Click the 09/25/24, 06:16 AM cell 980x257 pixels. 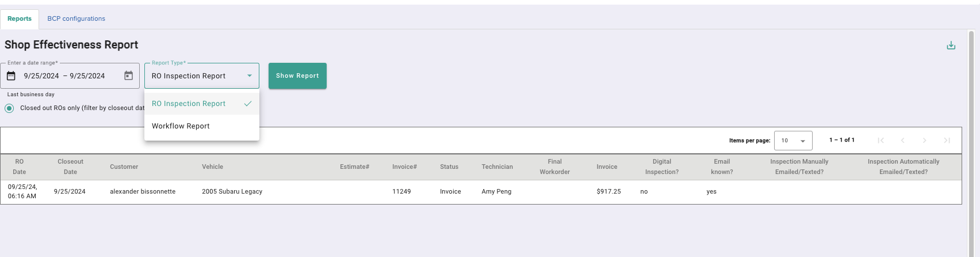point(22,191)
